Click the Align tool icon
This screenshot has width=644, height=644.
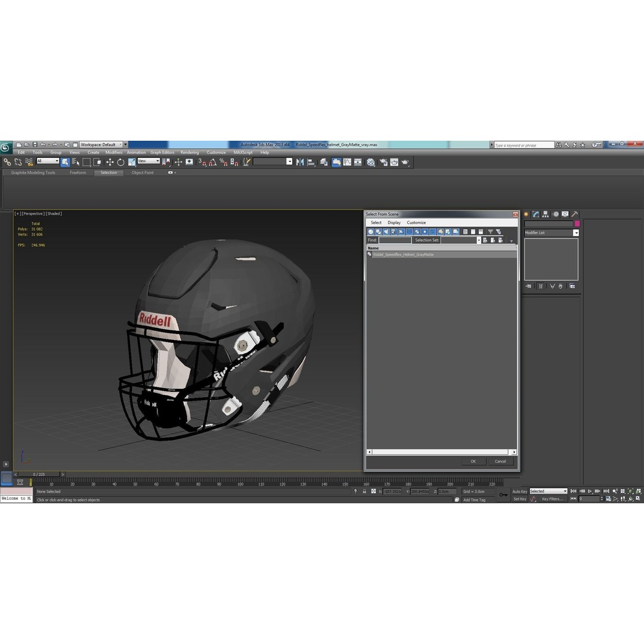311,162
